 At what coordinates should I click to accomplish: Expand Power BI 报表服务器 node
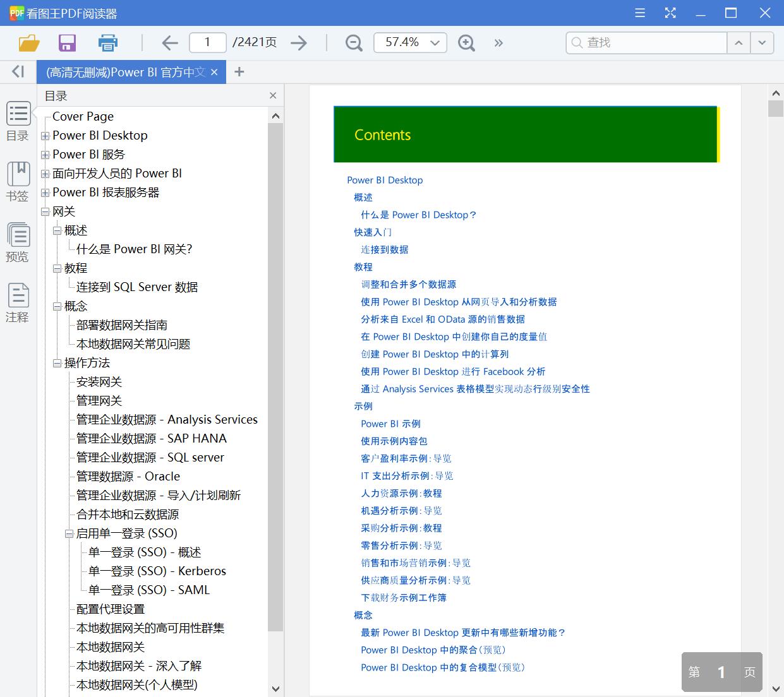(x=45, y=193)
